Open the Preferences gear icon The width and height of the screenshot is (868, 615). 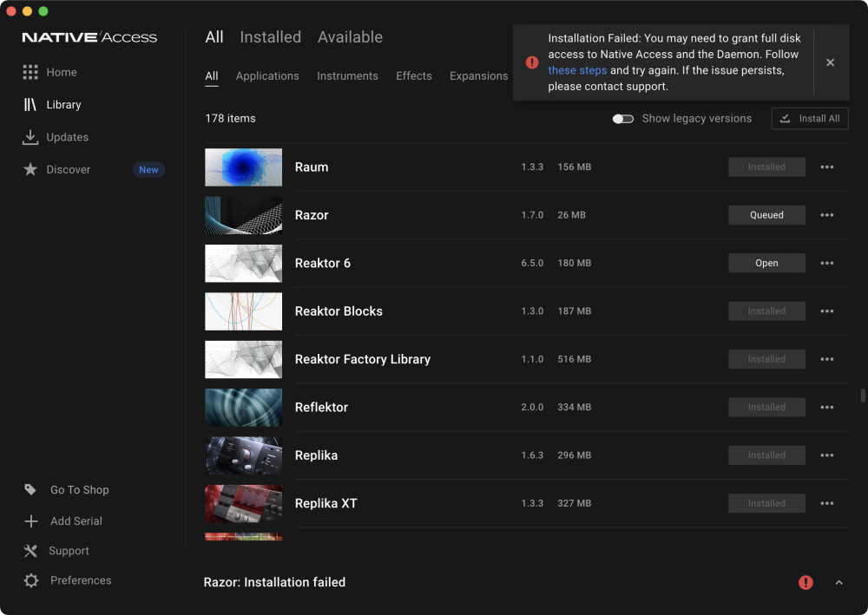pos(31,580)
